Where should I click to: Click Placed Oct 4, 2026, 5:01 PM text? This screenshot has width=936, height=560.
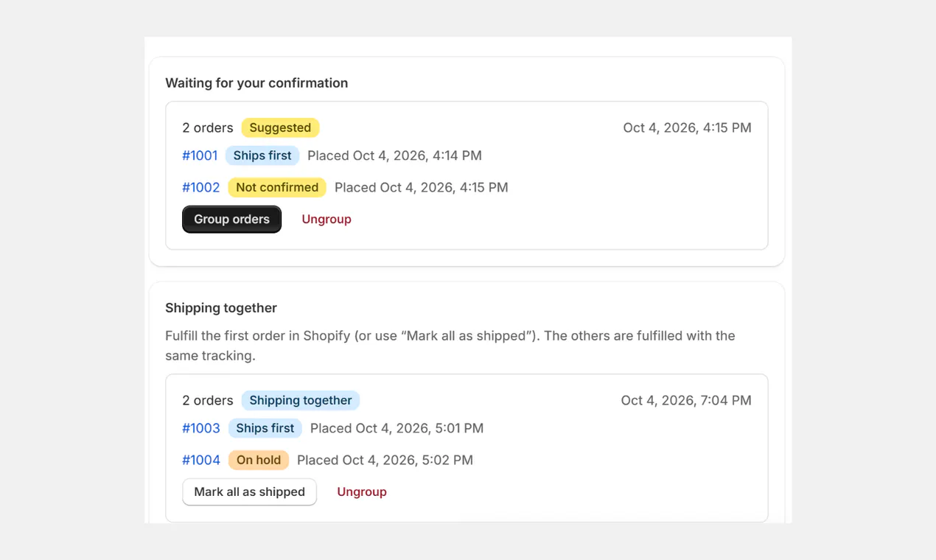[x=397, y=428]
